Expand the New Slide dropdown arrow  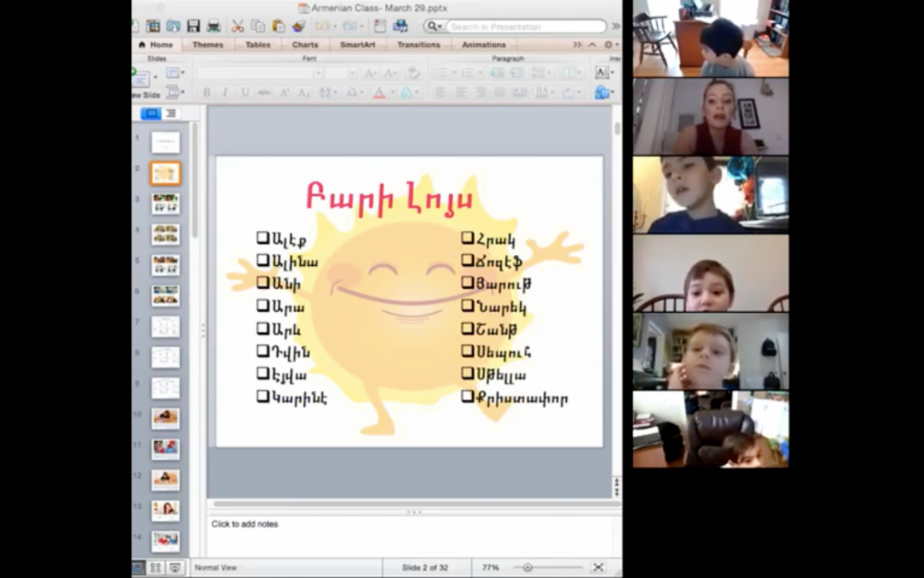[x=156, y=76]
